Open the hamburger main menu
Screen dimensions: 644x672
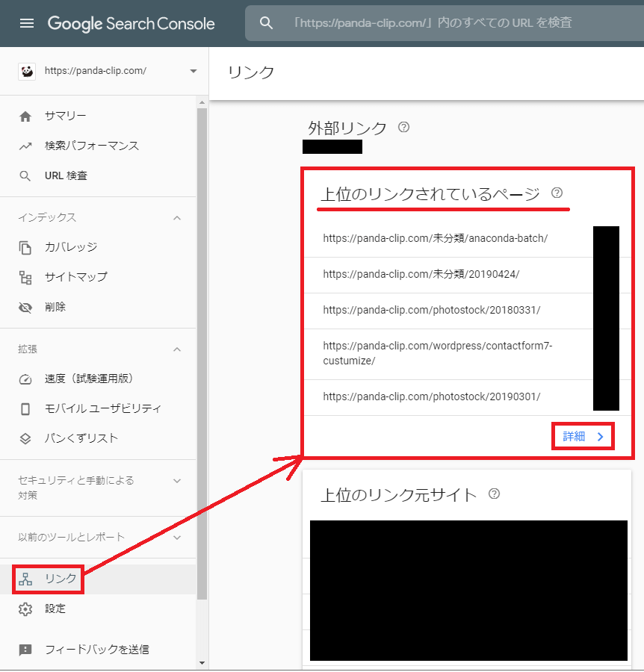(x=27, y=23)
